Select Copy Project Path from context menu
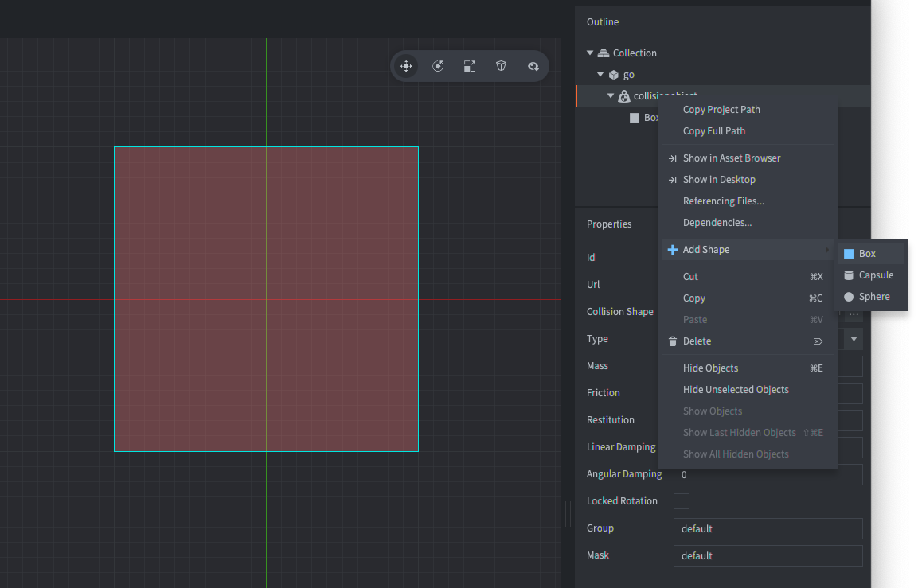This screenshot has width=918, height=588. pos(721,109)
